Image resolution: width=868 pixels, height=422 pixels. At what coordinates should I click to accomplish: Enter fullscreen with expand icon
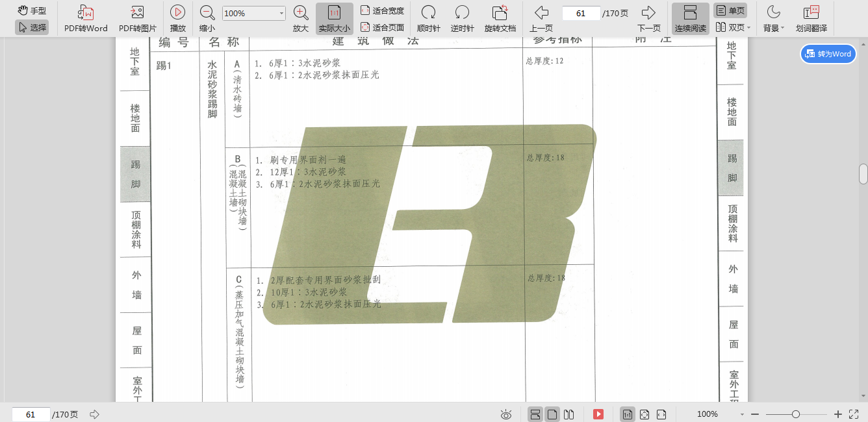tap(854, 414)
